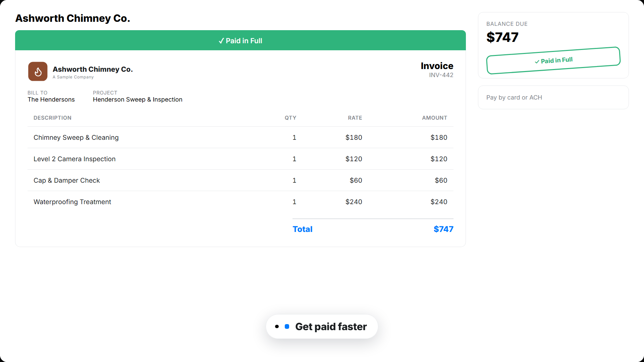Click the Cap & Damper Check description
644x362 pixels.
(x=67, y=180)
